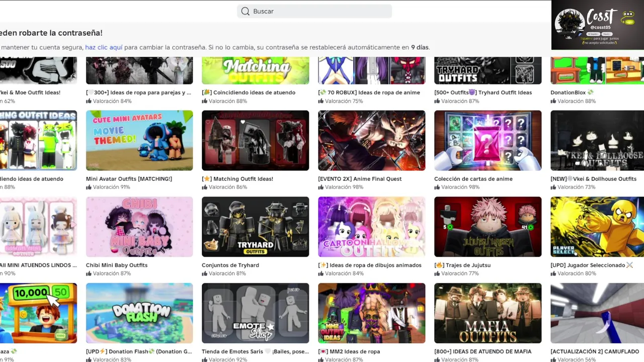Open Vkei & Dollhouse Outfits thumbnail
Image resolution: width=644 pixels, height=362 pixels.
pos(597,140)
